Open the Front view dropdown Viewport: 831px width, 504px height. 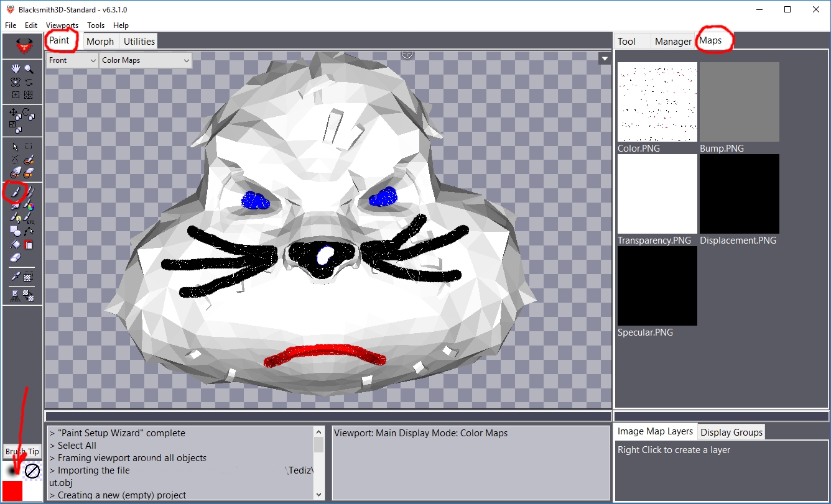pyautogui.click(x=72, y=60)
